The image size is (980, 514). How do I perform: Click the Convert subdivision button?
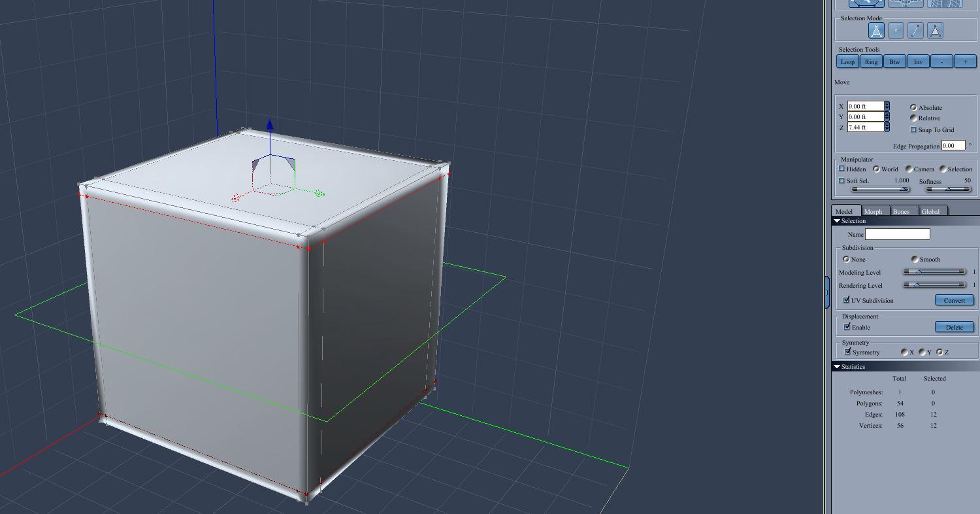955,300
